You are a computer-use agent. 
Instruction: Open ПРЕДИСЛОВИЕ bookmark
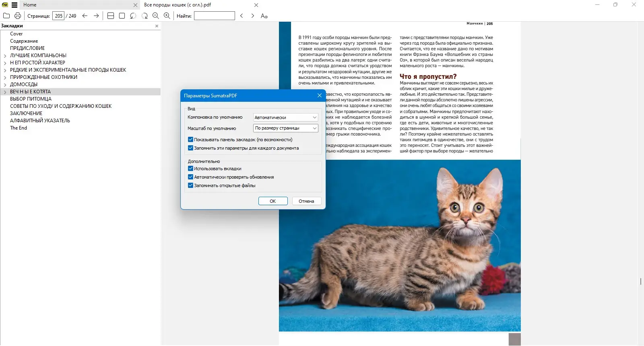click(x=27, y=48)
